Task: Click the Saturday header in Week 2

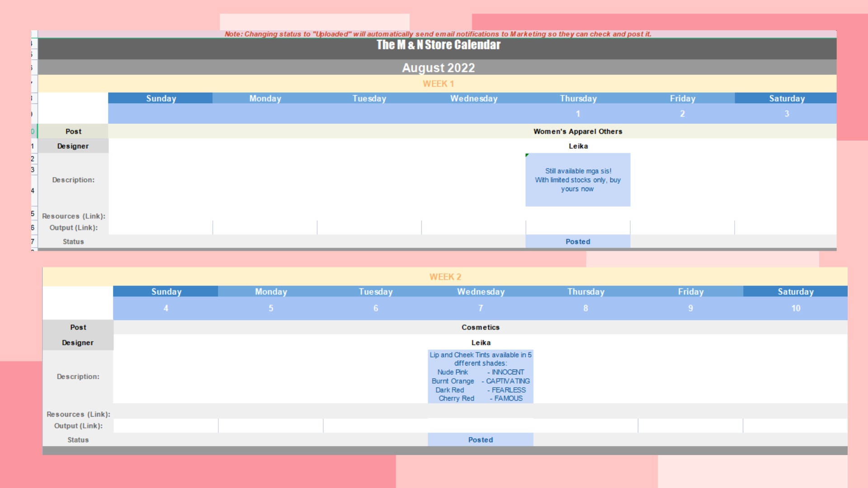Action: tap(795, 292)
